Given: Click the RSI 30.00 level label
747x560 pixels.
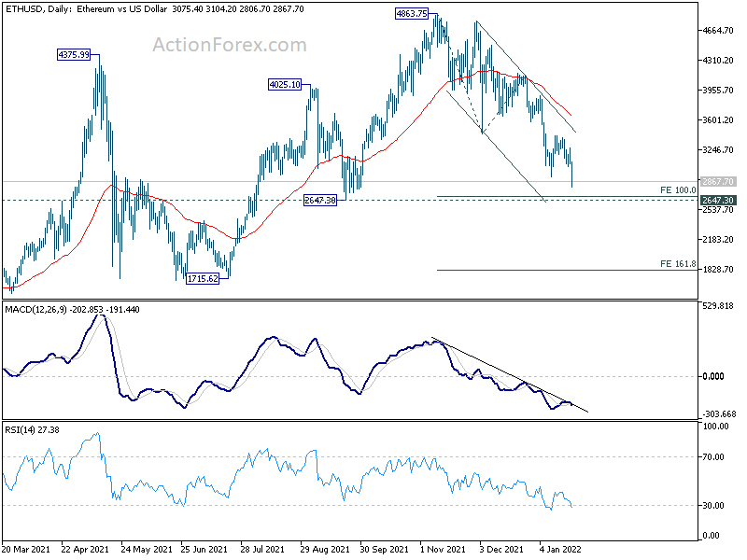Looking at the screenshot, I should click(x=713, y=505).
